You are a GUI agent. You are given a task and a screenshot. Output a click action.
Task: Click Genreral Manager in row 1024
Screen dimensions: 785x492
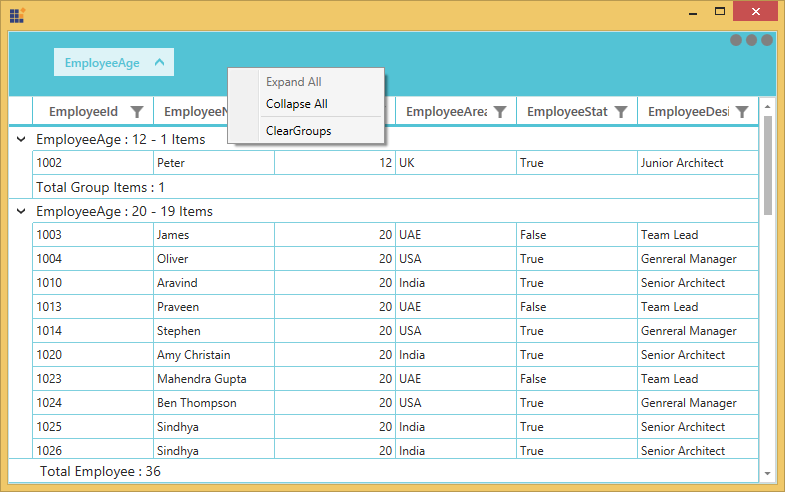point(698,403)
